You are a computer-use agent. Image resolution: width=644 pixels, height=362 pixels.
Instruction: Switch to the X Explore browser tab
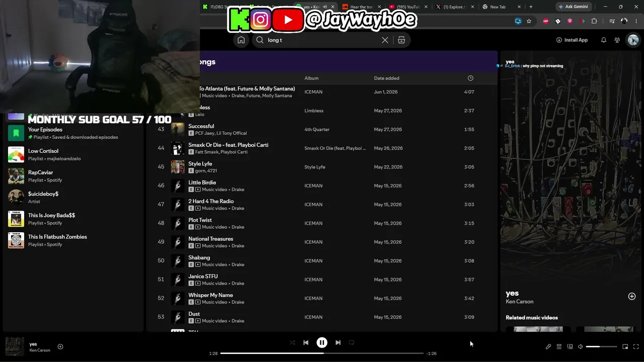(454, 7)
